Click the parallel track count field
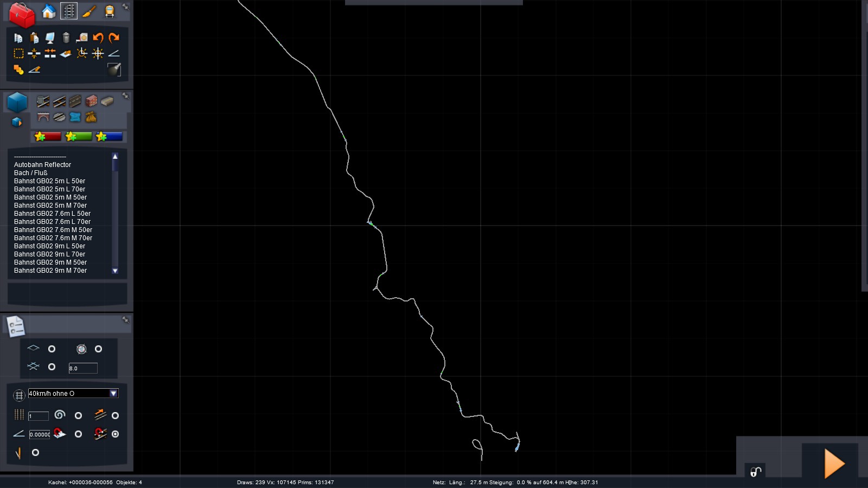Viewport: 868px width, 488px height. pos(38,416)
